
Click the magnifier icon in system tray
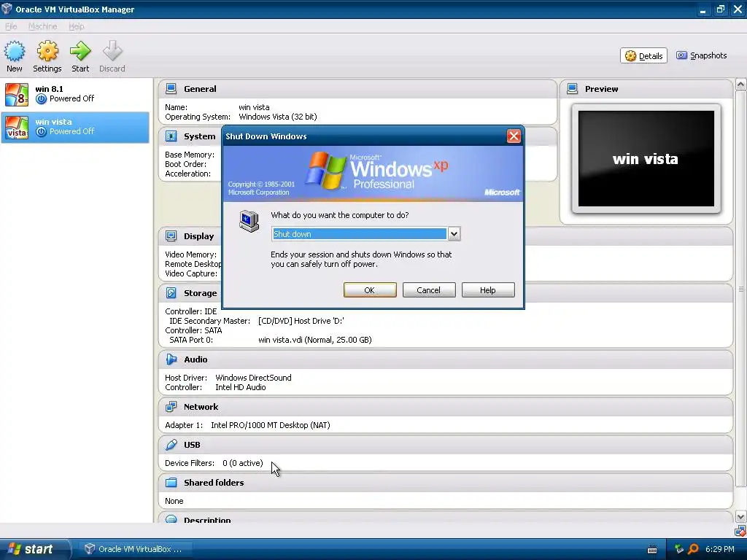693,549
